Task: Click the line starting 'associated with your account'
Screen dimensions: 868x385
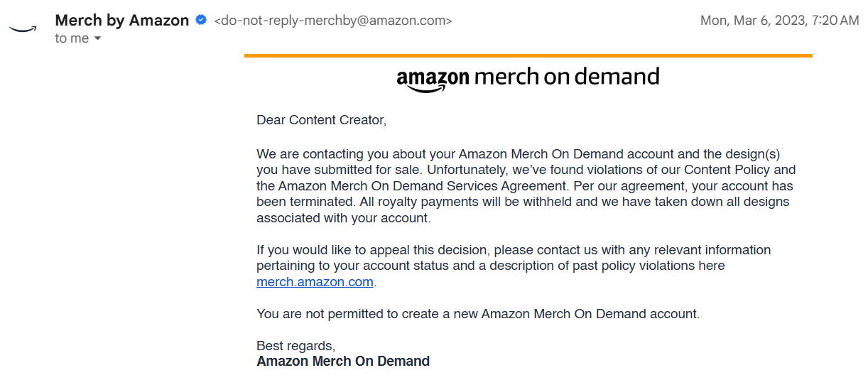Action: (343, 218)
